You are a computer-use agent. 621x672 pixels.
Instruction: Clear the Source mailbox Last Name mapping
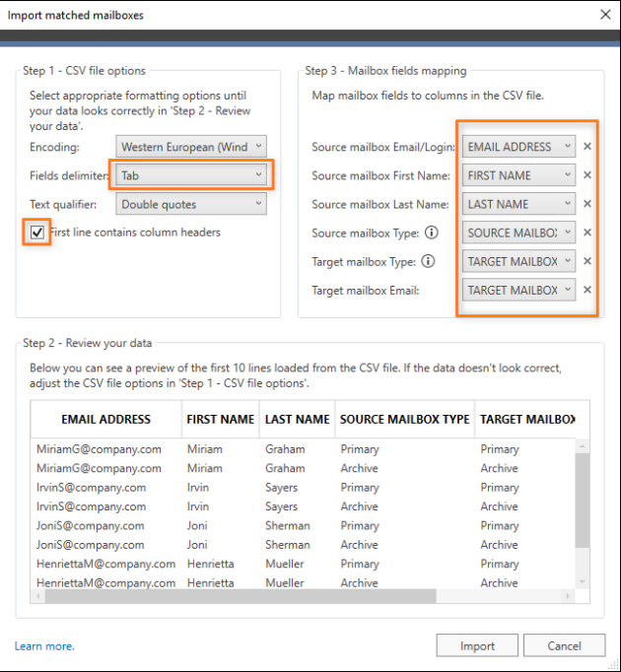click(x=587, y=204)
